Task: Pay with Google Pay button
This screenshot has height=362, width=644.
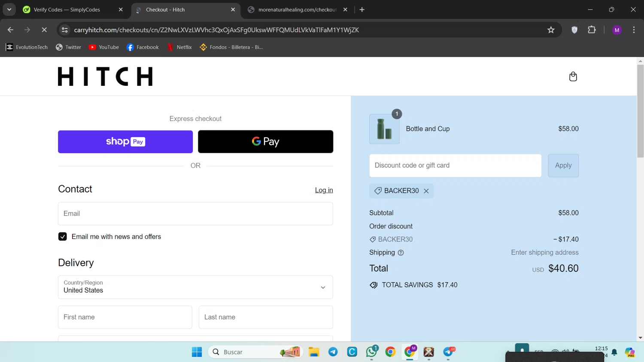Action: coord(265,142)
